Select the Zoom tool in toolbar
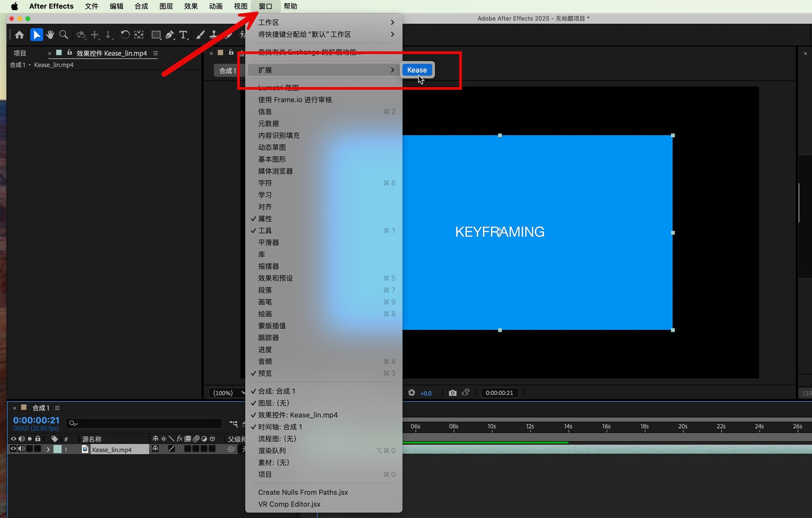The width and height of the screenshot is (812, 518). 64,35
